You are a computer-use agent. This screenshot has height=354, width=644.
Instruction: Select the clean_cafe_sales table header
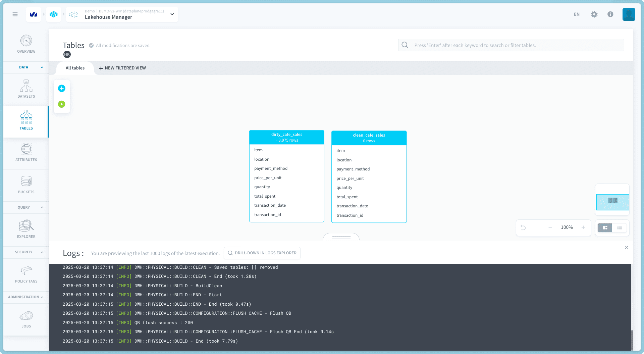(x=369, y=138)
